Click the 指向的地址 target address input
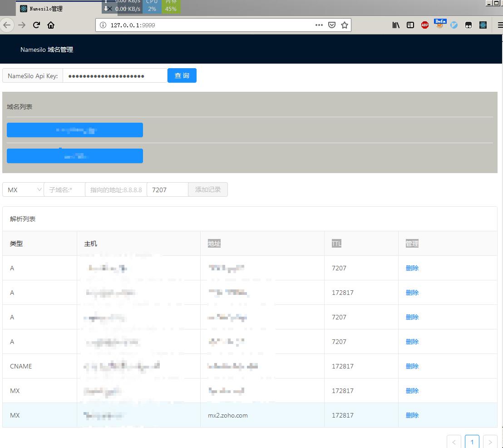 (116, 189)
